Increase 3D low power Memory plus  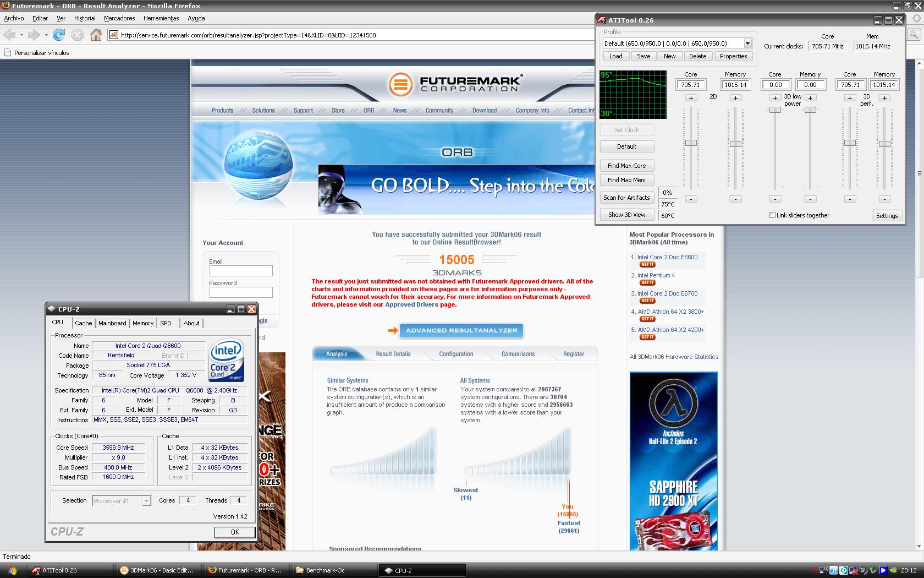[x=810, y=97]
